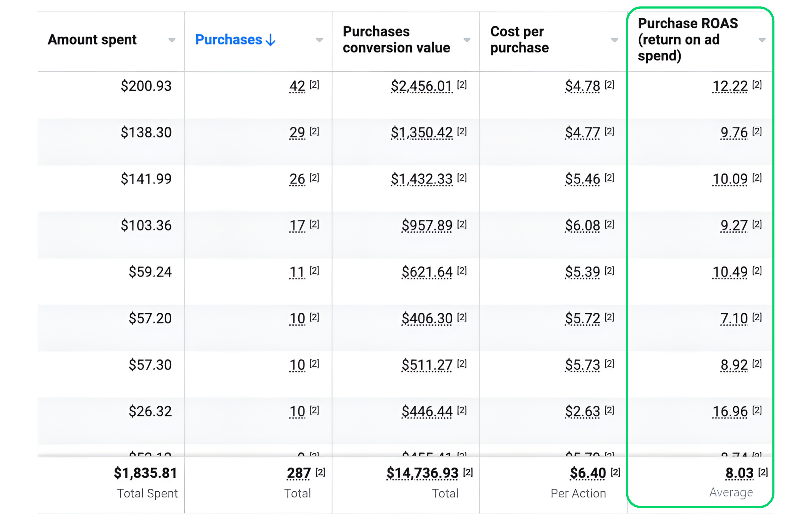Open the 12.22 ROAS value
The height and width of the screenshot is (525, 812).
point(730,86)
